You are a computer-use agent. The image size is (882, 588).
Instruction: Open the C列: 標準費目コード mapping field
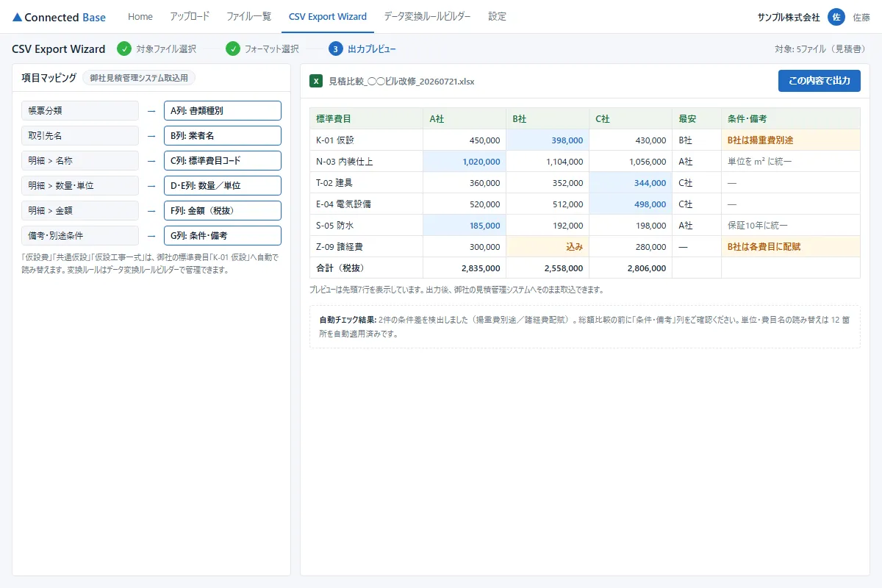[x=223, y=160]
